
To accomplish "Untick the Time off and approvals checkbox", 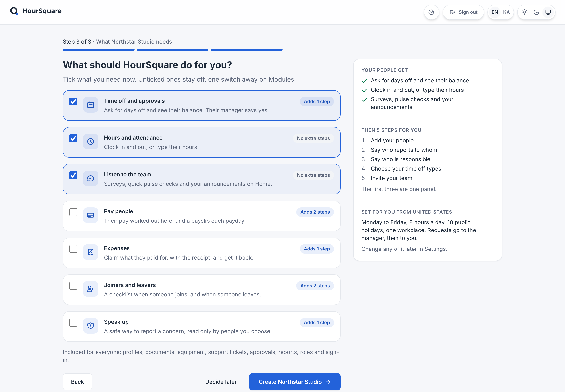I will coord(73,102).
